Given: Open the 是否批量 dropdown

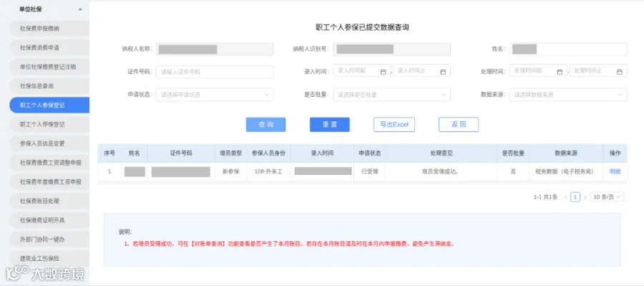Looking at the screenshot, I should [392, 95].
